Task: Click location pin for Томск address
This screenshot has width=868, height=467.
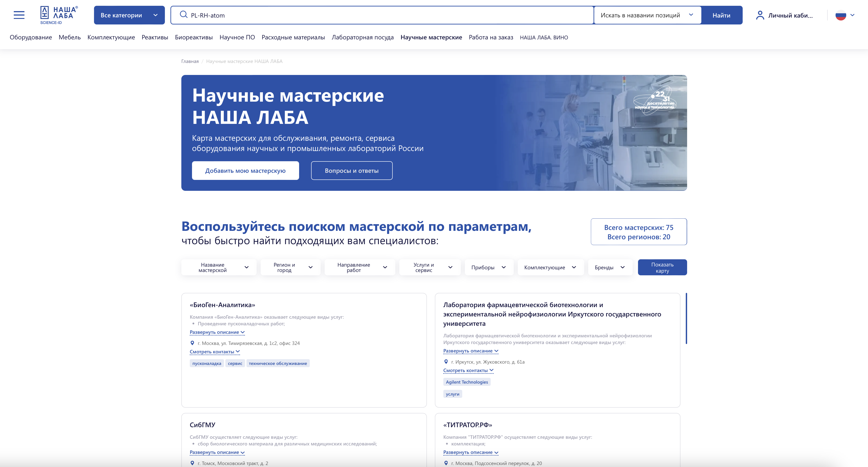Action: 192,463
